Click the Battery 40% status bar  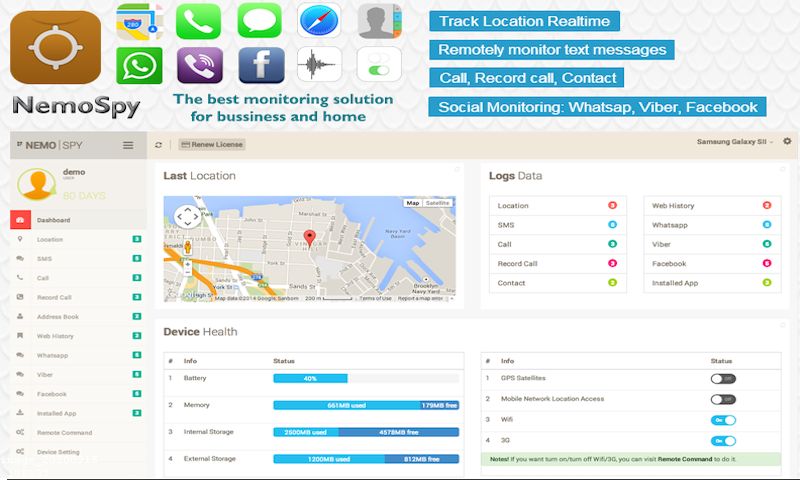click(310, 379)
